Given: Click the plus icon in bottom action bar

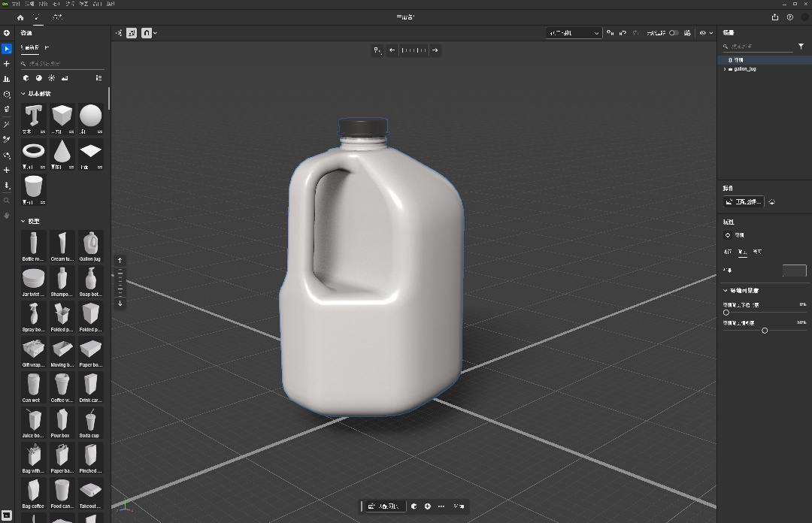Looking at the screenshot, I should 428,506.
